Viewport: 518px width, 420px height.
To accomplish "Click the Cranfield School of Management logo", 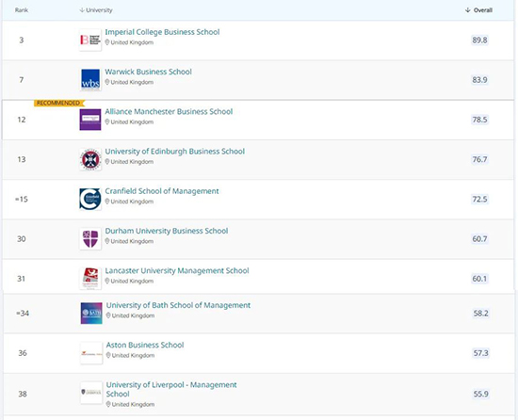I will pos(90,199).
